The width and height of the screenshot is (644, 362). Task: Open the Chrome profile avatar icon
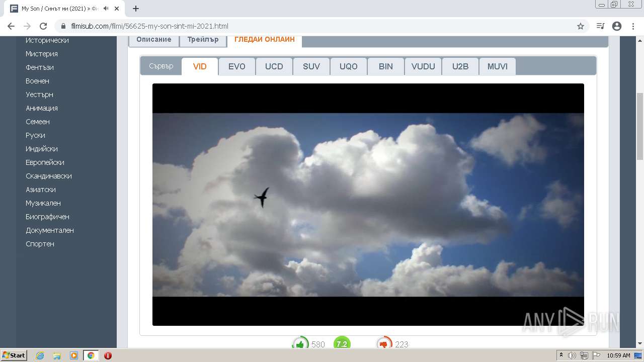click(x=617, y=26)
